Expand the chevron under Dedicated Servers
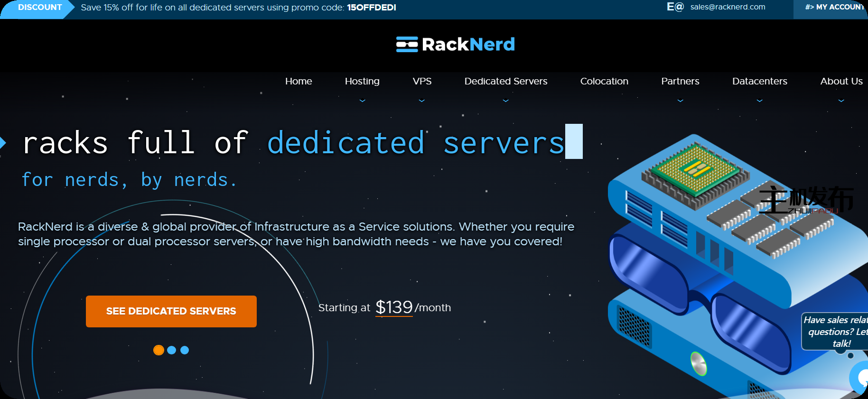Image resolution: width=868 pixels, height=399 pixels. tap(506, 101)
